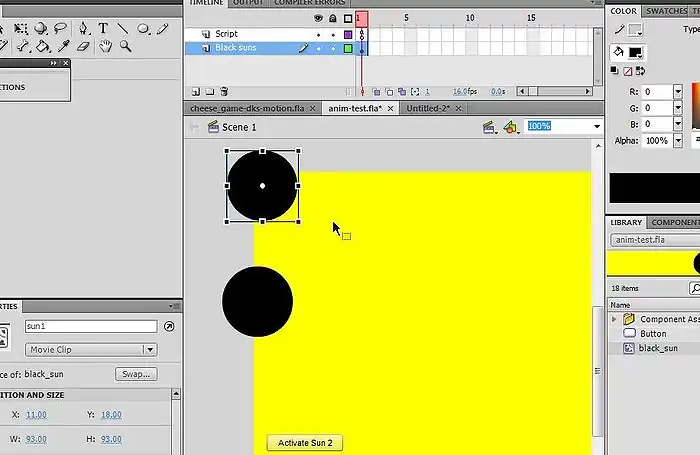Select the Text tool
The width and height of the screenshot is (700, 455).
pyautogui.click(x=102, y=29)
